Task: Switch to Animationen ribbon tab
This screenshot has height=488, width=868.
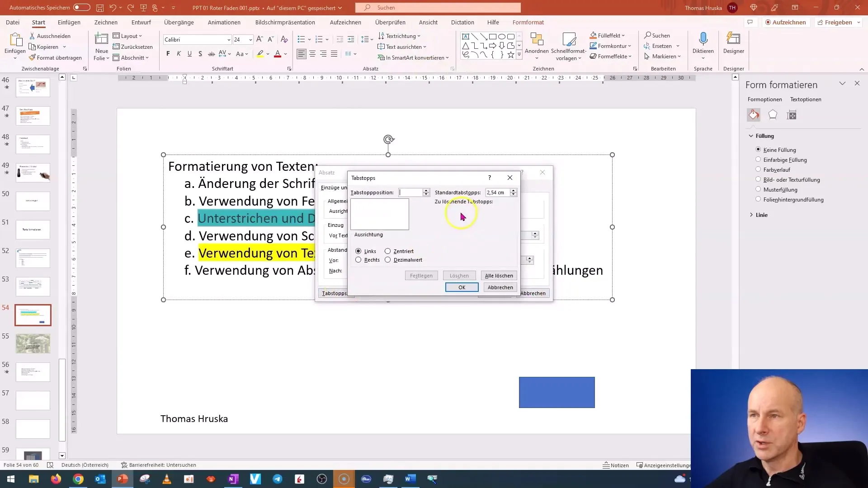Action: [x=224, y=22]
